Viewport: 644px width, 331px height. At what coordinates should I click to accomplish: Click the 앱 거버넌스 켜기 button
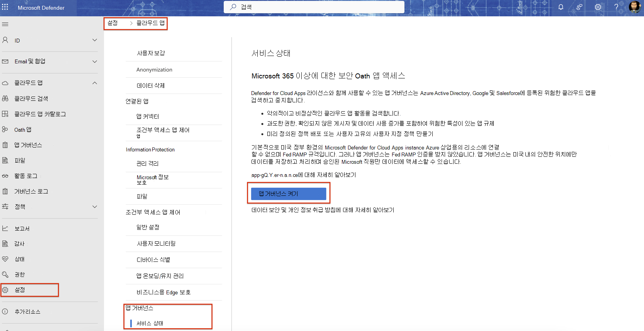tap(289, 194)
